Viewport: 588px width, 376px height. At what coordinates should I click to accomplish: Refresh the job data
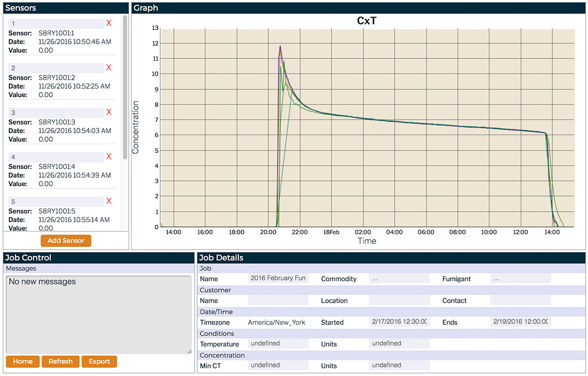click(x=60, y=361)
